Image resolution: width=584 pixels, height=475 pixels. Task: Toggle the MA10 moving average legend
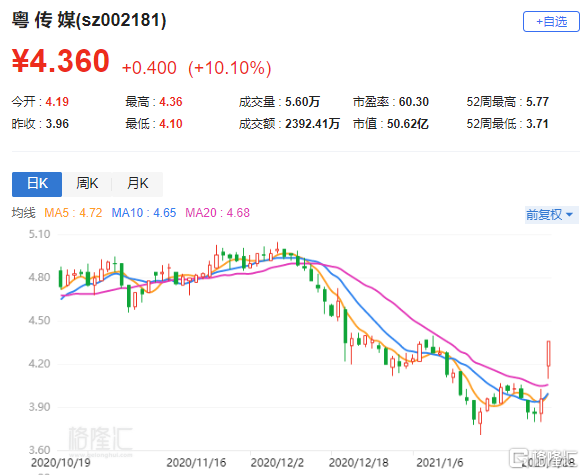pos(144,213)
